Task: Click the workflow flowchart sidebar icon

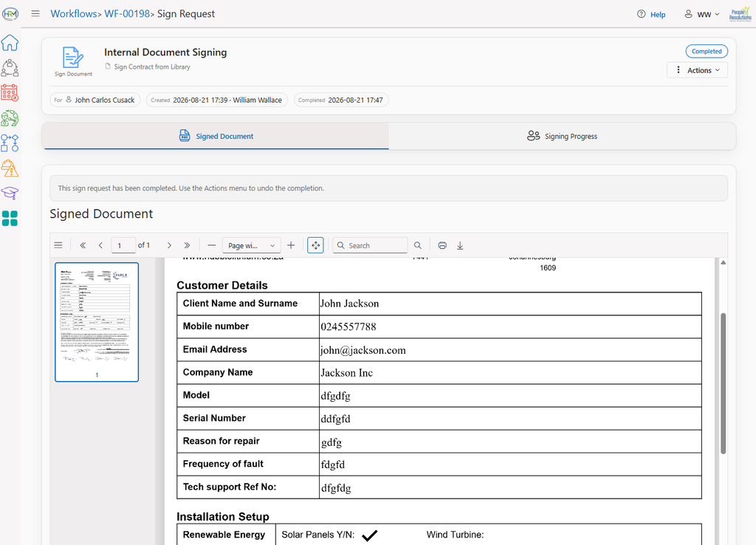Action: pos(10,143)
